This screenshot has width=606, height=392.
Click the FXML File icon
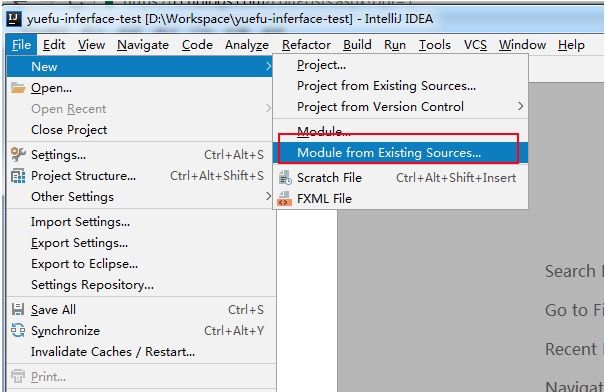tap(285, 199)
